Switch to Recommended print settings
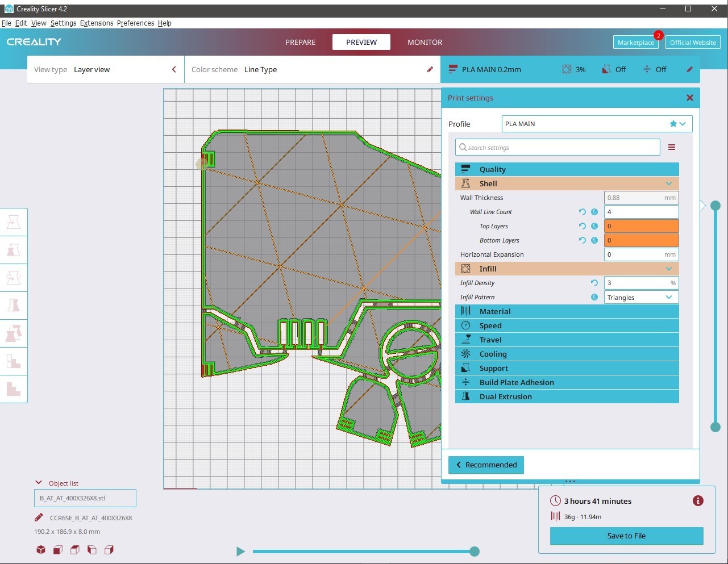Viewport: 728px width, 564px height. coord(486,465)
